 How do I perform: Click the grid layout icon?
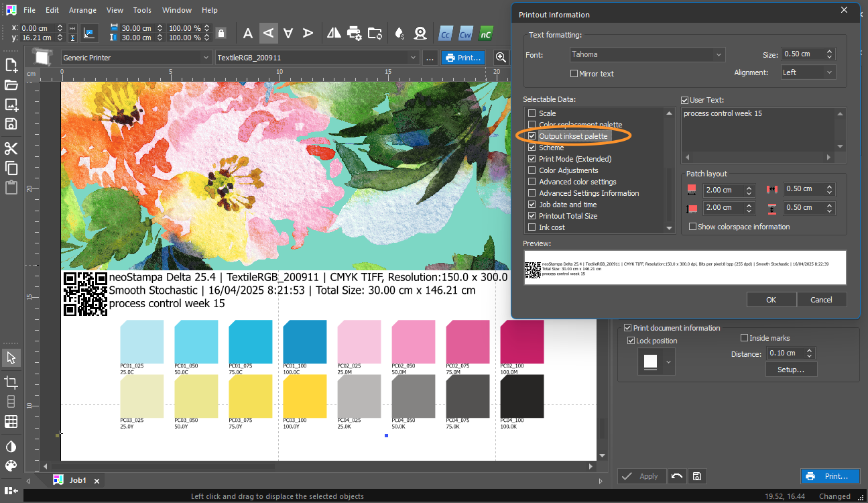tap(11, 421)
